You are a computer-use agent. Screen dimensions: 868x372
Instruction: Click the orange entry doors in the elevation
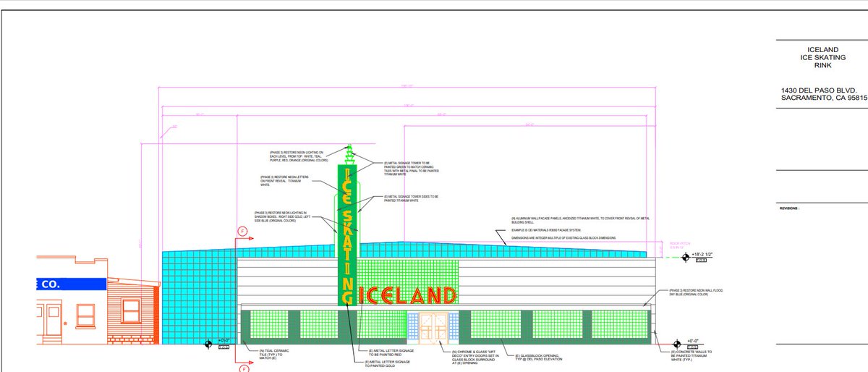[x=433, y=328]
